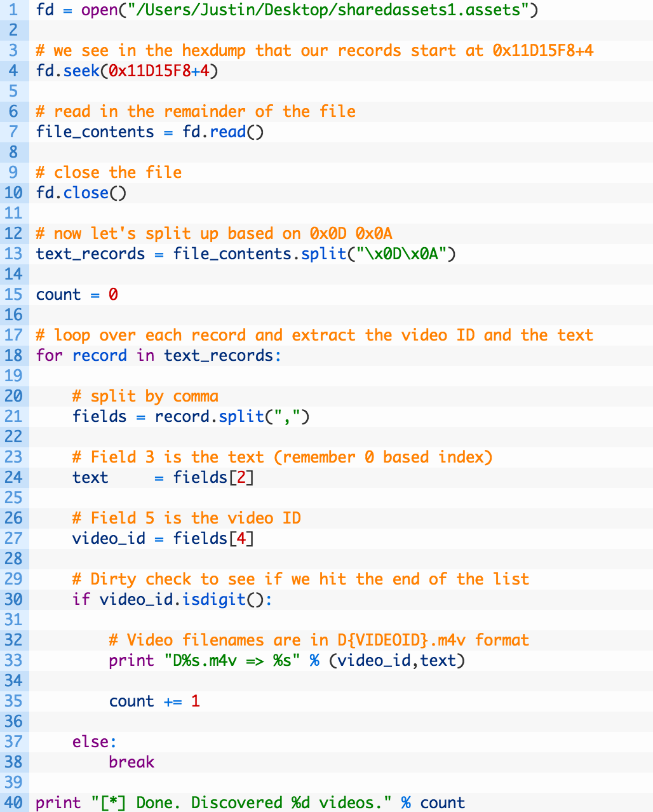Click the comment about records starting at 0x11D15F8+4

(315, 51)
